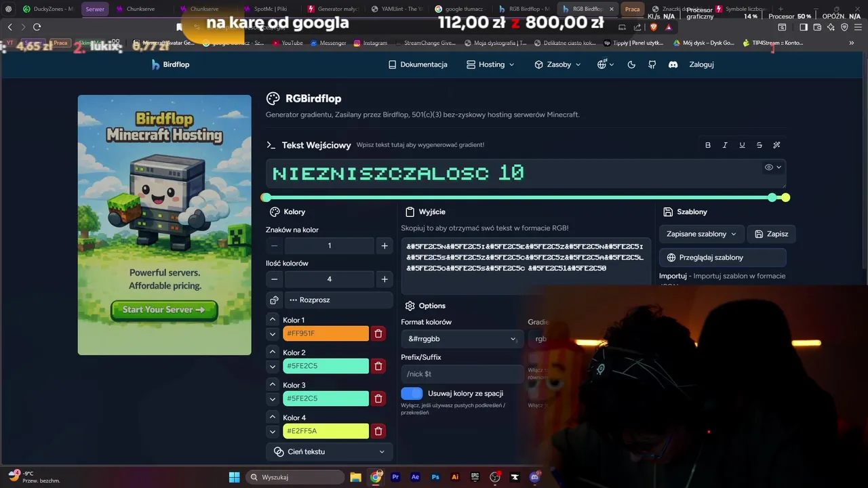868x488 pixels.
Task: Open Premiere Pro from taskbar
Action: click(x=395, y=477)
